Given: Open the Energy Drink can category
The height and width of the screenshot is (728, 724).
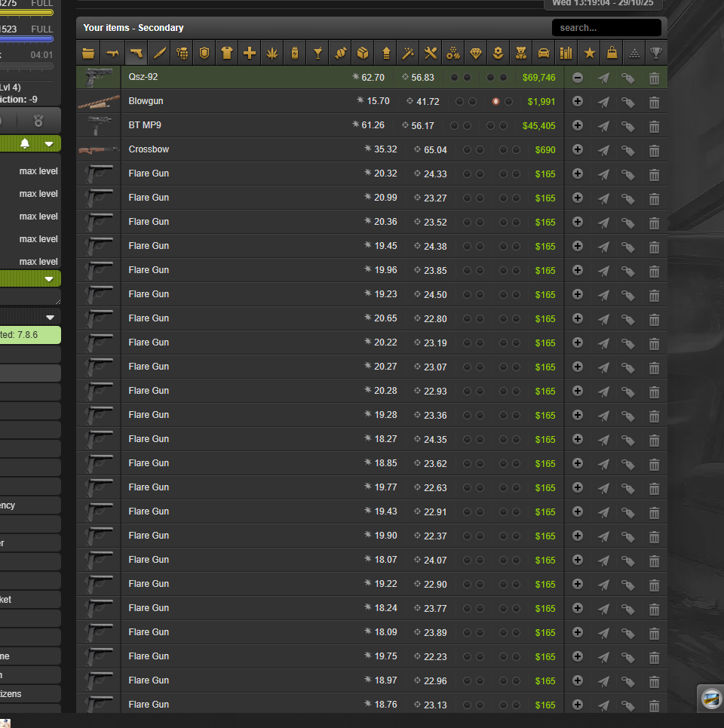Looking at the screenshot, I should pos(295,54).
